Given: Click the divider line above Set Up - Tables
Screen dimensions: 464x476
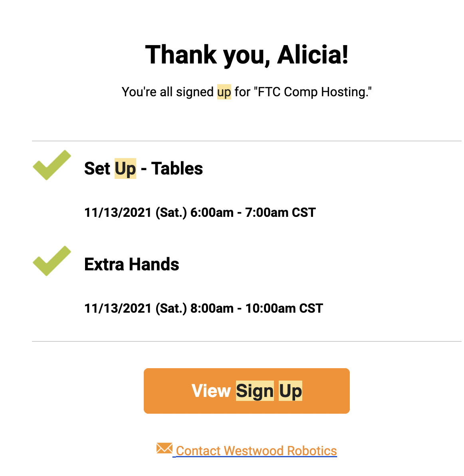Looking at the screenshot, I should click(247, 141).
